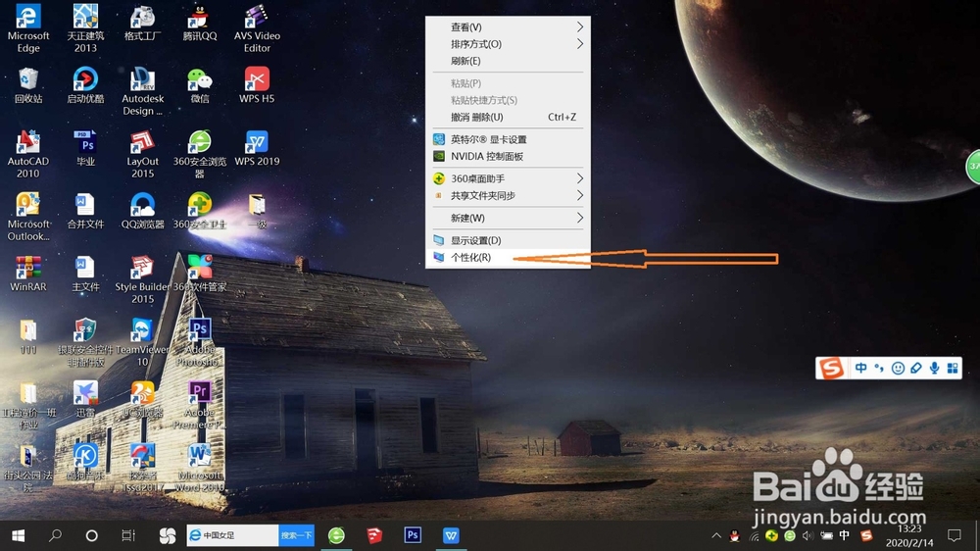Open 360安全浏览器 desktop icon

tap(199, 155)
